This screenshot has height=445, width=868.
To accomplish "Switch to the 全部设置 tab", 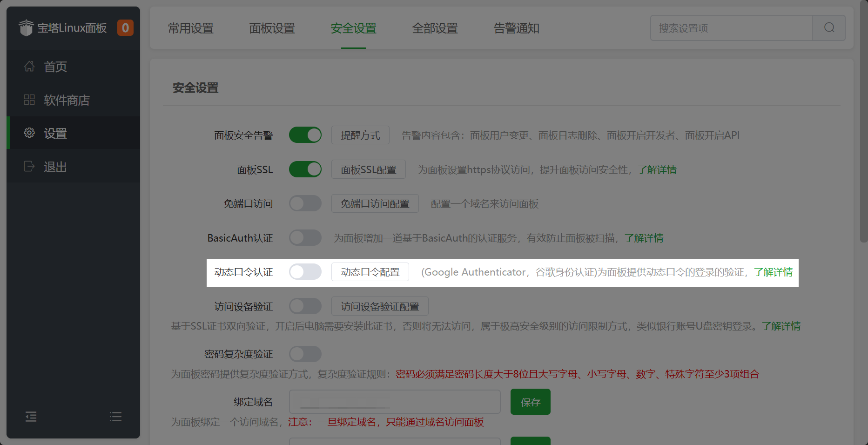I will coord(435,28).
